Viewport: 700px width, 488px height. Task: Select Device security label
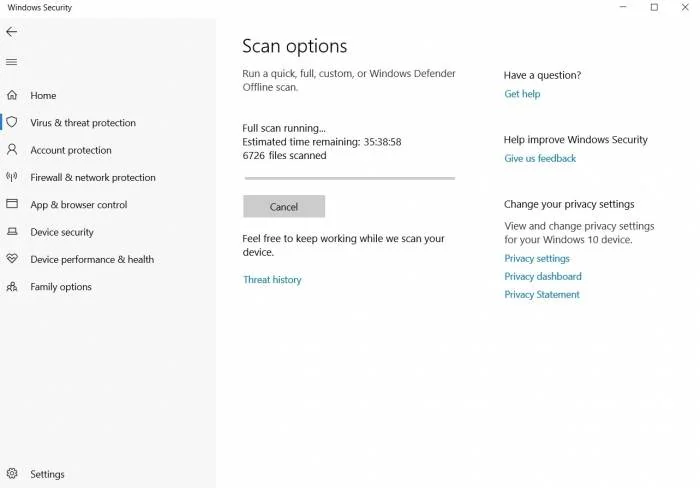click(x=62, y=232)
